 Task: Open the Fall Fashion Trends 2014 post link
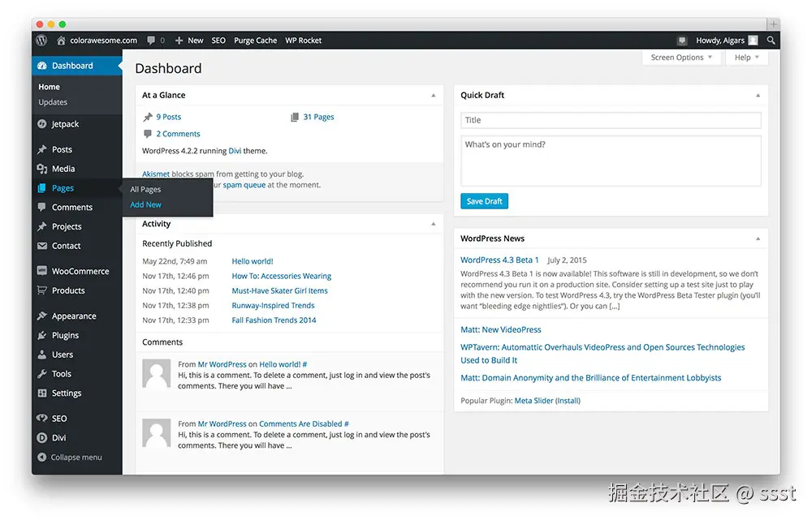pos(274,320)
